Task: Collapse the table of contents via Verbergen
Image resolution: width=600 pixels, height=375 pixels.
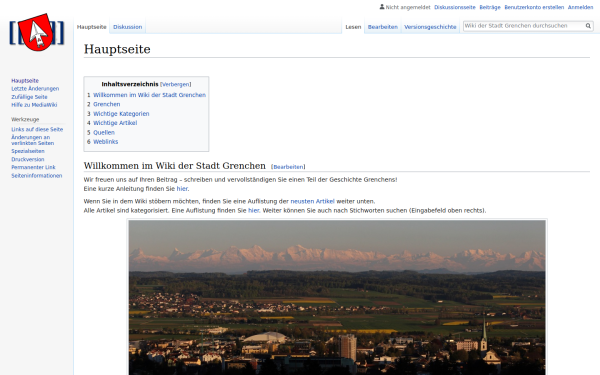Action: click(x=175, y=85)
